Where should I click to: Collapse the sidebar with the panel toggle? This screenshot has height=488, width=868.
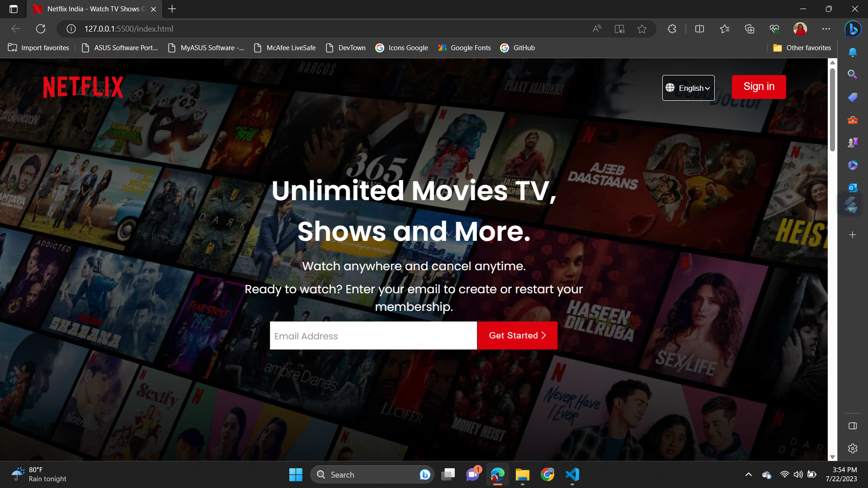853,426
